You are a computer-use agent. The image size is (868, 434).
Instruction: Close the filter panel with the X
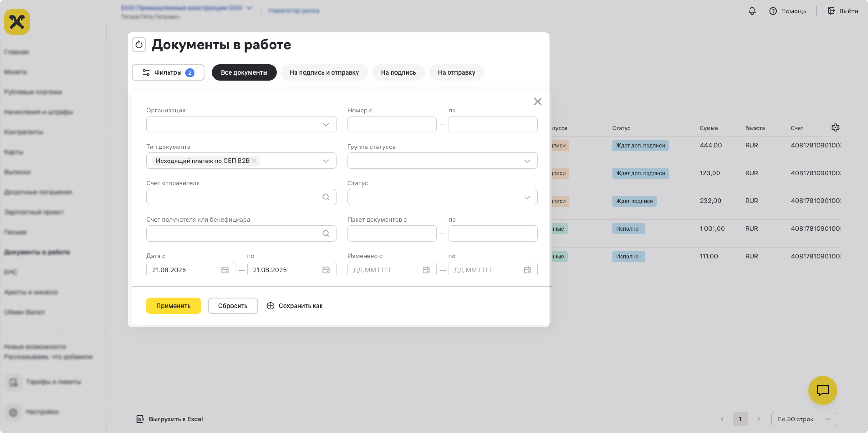tap(537, 101)
